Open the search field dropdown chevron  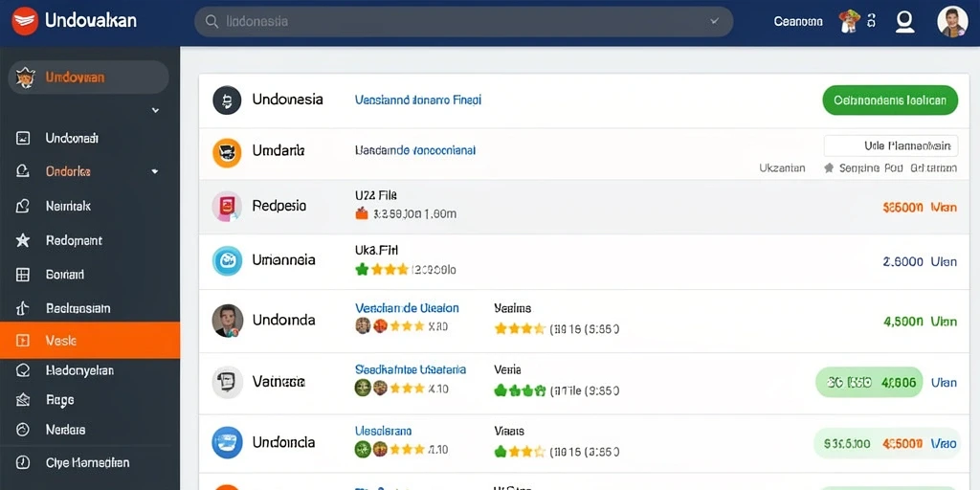[714, 21]
